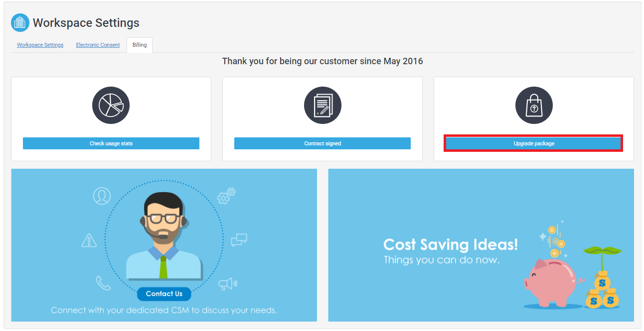644x331 pixels.
Task: Click the megaphone icon
Action: coord(228,284)
